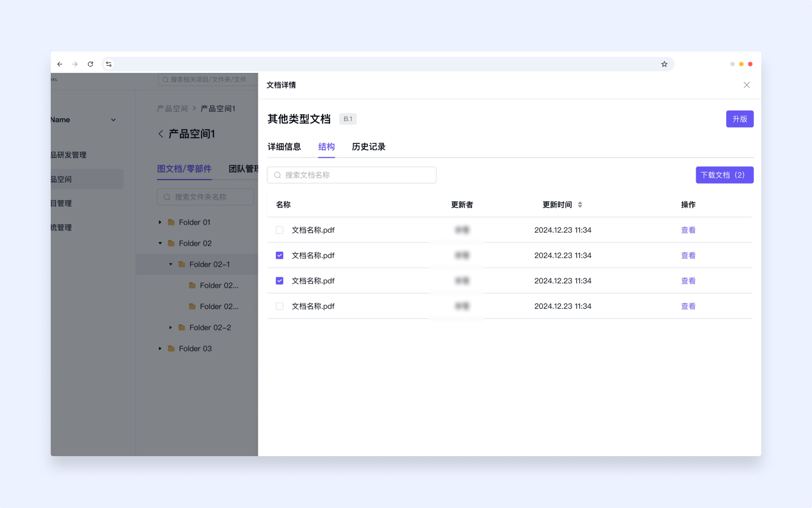The image size is (812, 508).
Task: Click the yellow window control dot
Action: tap(741, 64)
